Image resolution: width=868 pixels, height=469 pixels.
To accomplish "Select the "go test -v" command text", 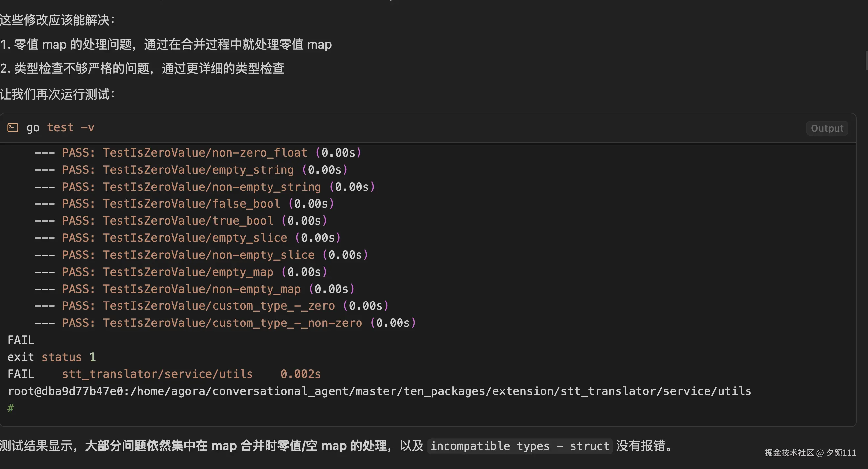I will tap(60, 127).
